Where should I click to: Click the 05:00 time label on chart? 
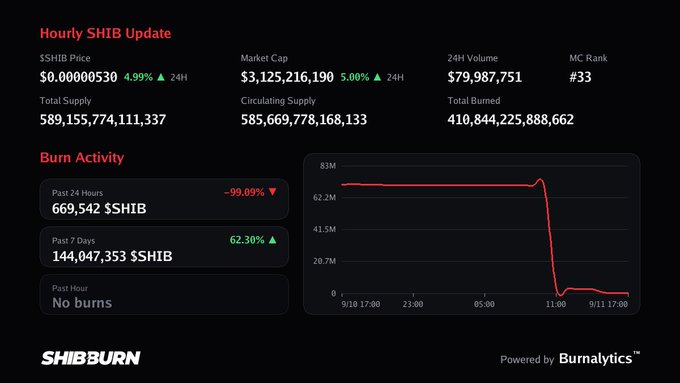pyautogui.click(x=484, y=304)
